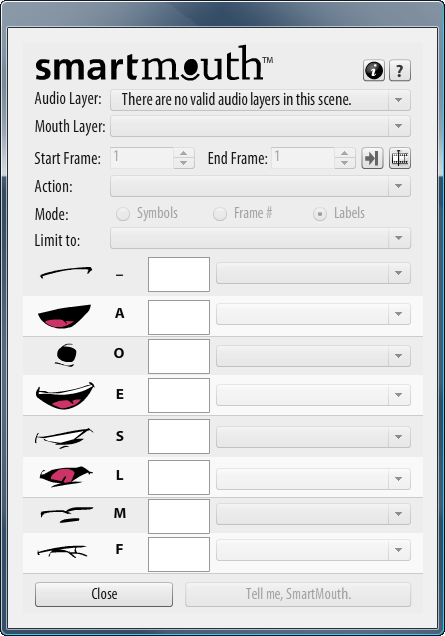Click the white box in the M row

pyautogui.click(x=179, y=516)
